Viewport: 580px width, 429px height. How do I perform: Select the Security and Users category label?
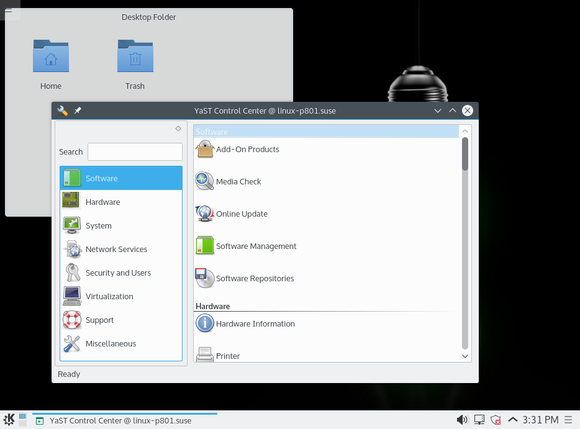point(118,273)
